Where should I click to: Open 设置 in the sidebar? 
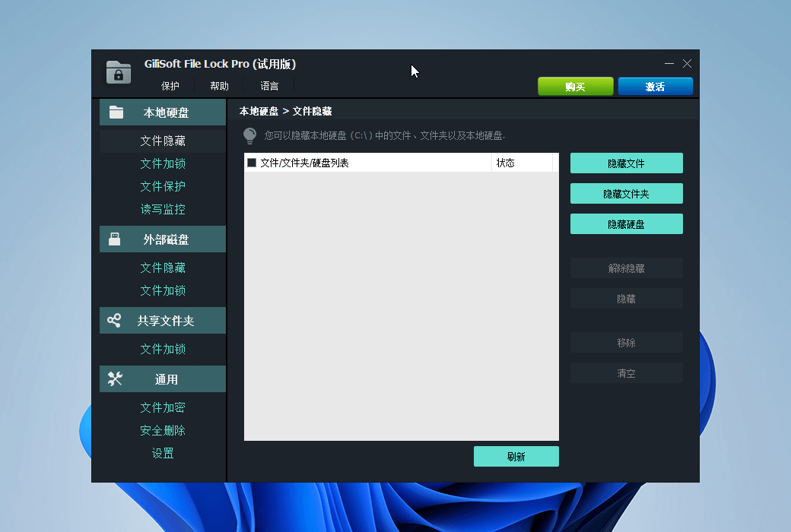163,453
